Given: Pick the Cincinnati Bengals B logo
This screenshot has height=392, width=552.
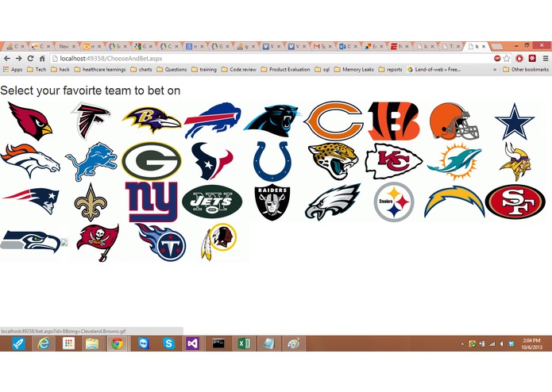Looking at the screenshot, I should pyautogui.click(x=394, y=121).
